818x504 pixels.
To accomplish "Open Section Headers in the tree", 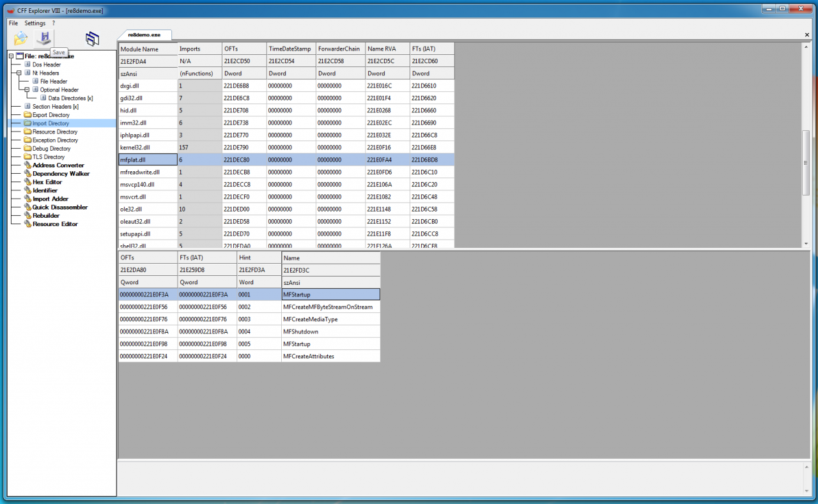I will [x=55, y=107].
